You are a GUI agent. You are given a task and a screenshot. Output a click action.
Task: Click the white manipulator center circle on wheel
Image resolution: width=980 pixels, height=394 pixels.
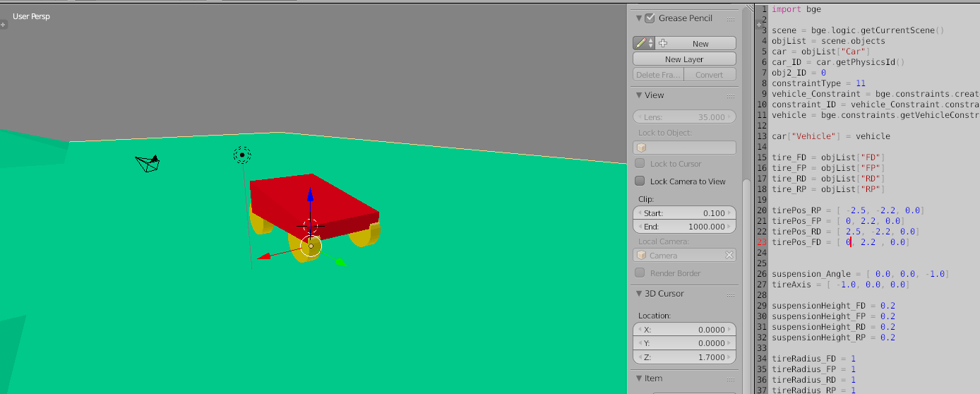(311, 246)
